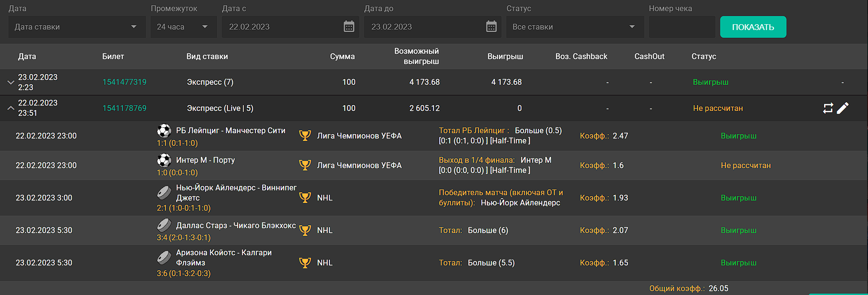The image size is (868, 295).
Task: Click the 'Номер чека' input field
Action: (x=682, y=27)
